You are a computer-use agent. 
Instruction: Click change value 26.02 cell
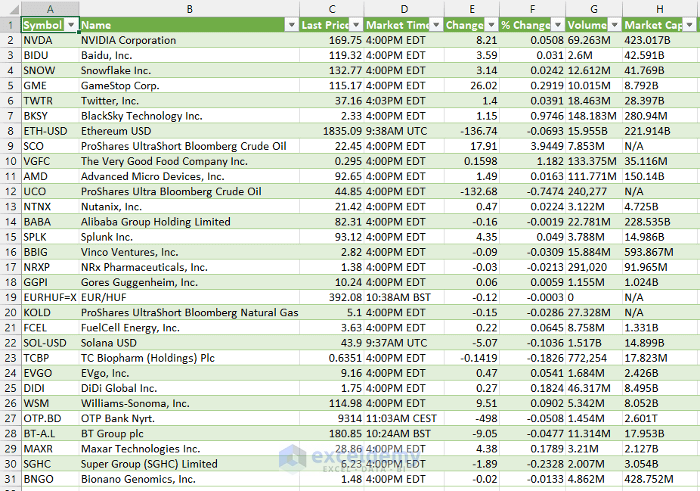click(472, 86)
